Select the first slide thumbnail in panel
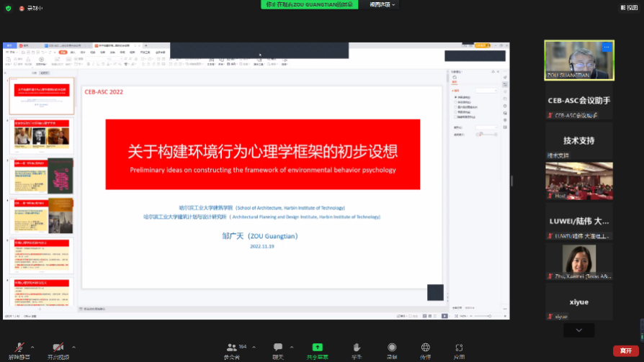Viewport: 644px width, 362px height. pyautogui.click(x=41, y=96)
